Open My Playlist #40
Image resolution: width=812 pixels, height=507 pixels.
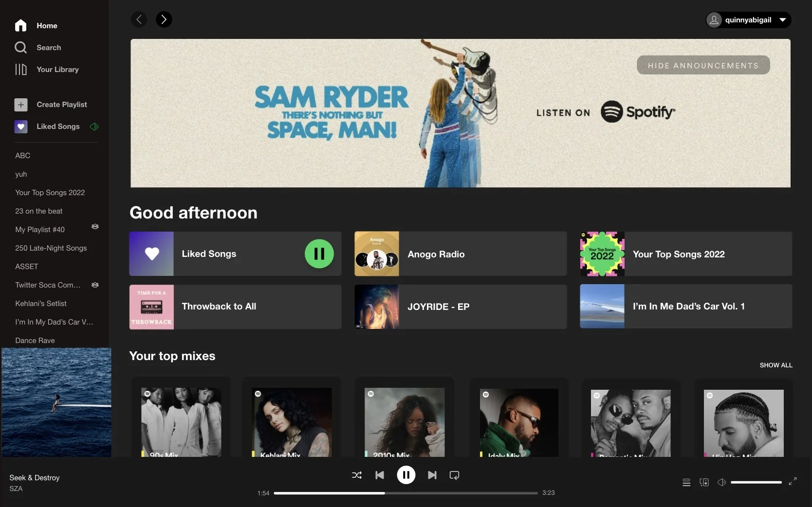[39, 230]
